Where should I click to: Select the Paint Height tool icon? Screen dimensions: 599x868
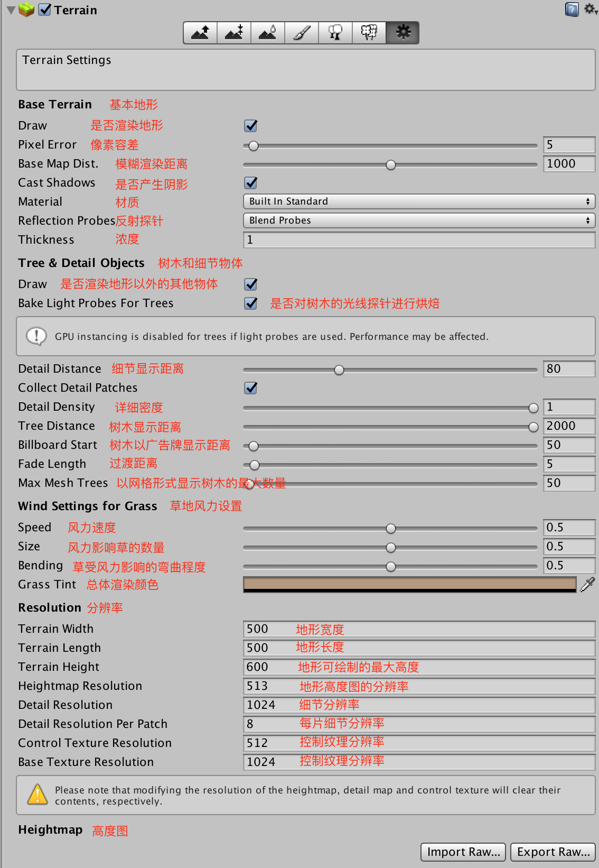(x=234, y=33)
